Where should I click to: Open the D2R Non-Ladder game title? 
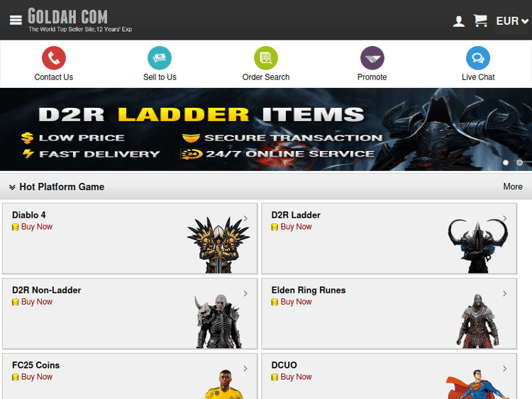point(47,290)
